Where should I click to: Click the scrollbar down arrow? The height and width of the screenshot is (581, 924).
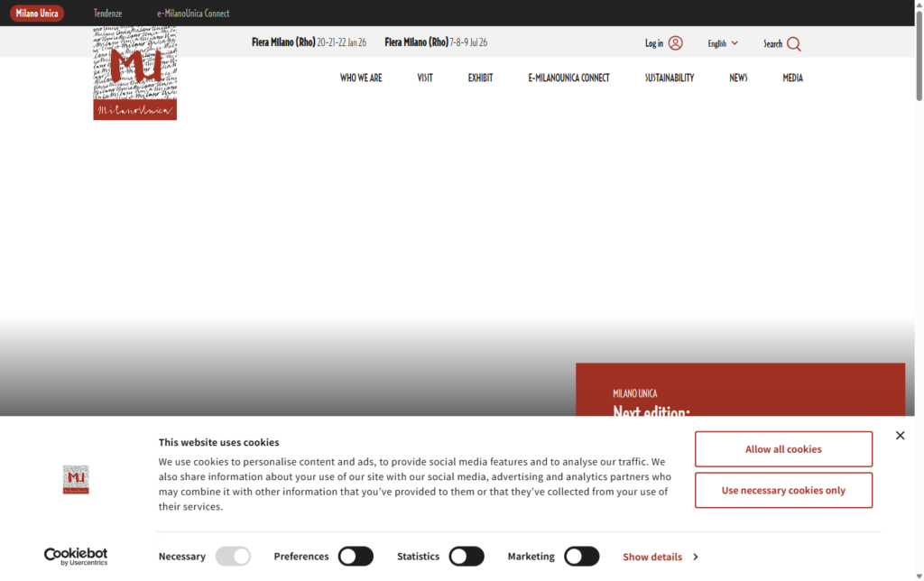pyautogui.click(x=918, y=574)
